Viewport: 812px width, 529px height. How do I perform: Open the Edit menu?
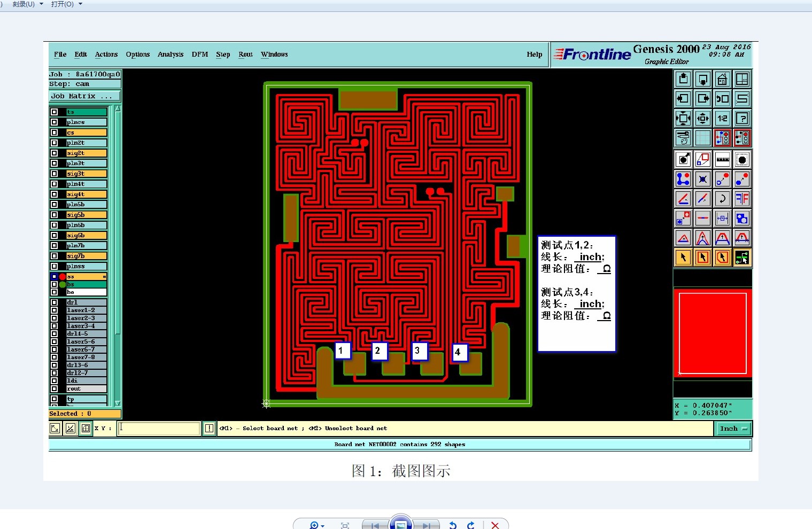pyautogui.click(x=81, y=55)
